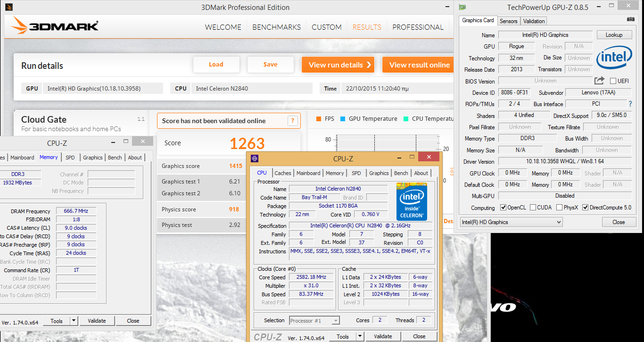Click Close in the Memory CPU-Z window

133,321
